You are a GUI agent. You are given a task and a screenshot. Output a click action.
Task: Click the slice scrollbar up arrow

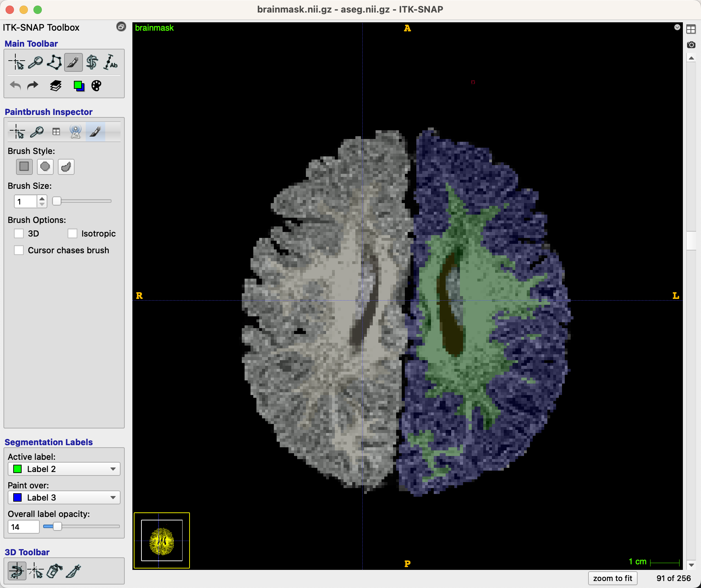pos(691,58)
